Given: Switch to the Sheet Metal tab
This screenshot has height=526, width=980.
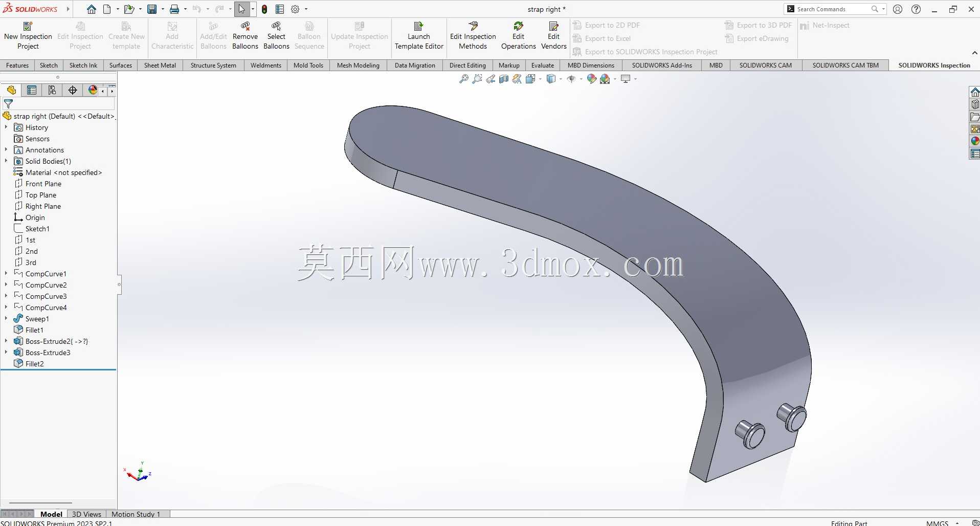Looking at the screenshot, I should [x=160, y=65].
